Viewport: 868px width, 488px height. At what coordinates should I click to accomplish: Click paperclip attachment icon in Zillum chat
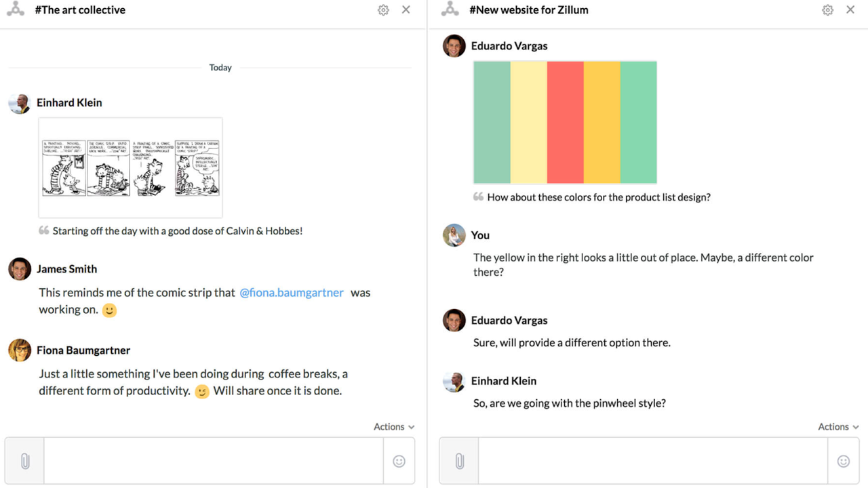coord(459,461)
